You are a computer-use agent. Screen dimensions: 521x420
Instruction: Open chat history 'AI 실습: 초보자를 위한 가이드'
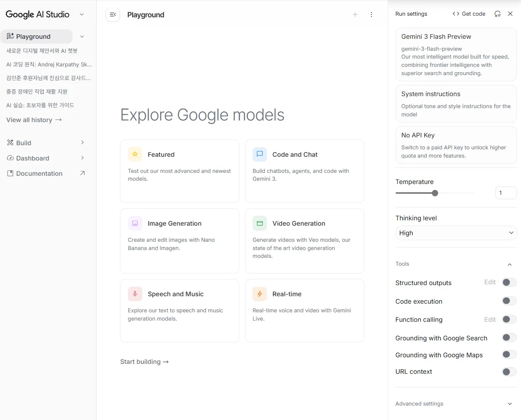point(40,105)
